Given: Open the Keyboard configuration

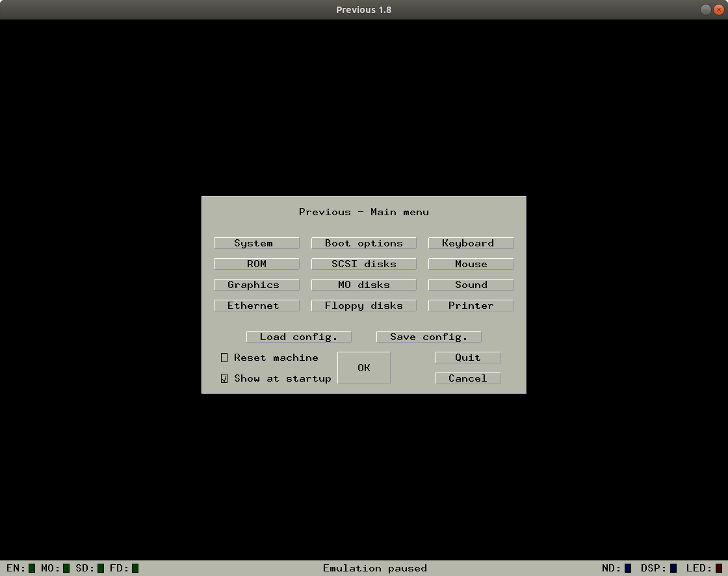Looking at the screenshot, I should click(471, 242).
